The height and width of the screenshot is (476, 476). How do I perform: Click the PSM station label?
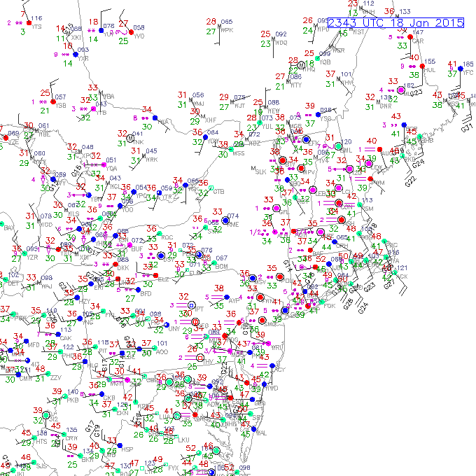[367, 209]
